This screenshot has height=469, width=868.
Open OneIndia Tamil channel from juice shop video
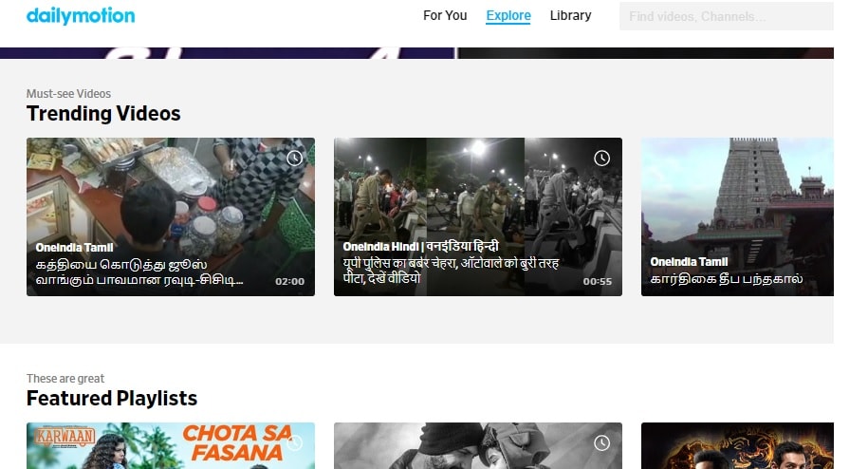[x=74, y=248]
